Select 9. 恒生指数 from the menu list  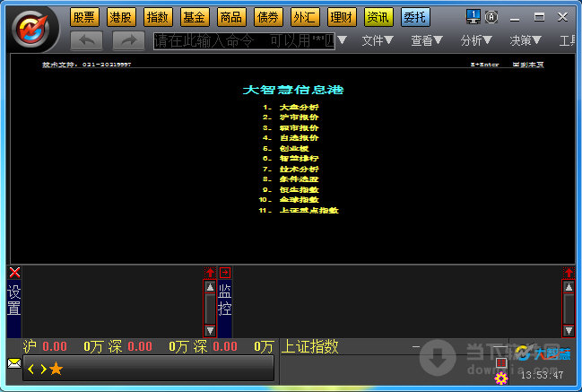click(x=291, y=189)
